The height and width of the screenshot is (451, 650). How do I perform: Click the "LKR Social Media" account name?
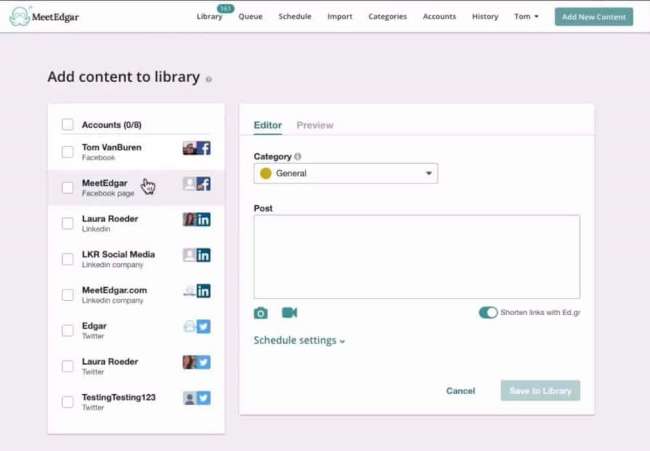(119, 254)
